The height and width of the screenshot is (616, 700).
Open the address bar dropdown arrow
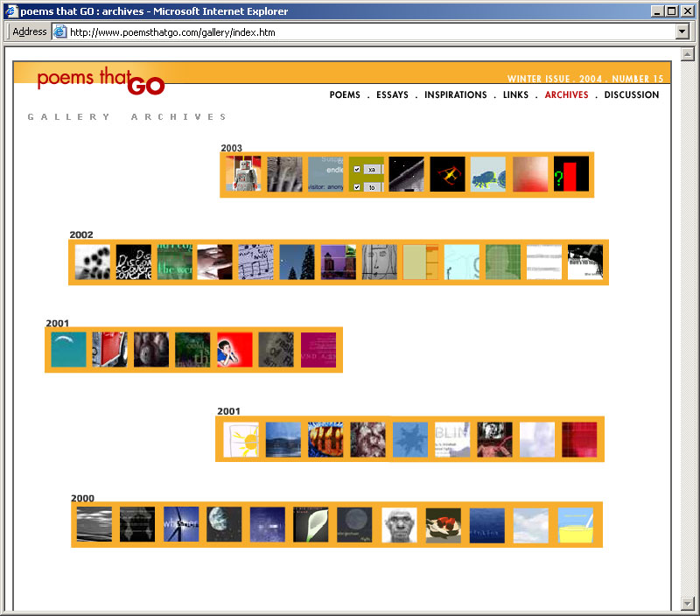tap(682, 31)
